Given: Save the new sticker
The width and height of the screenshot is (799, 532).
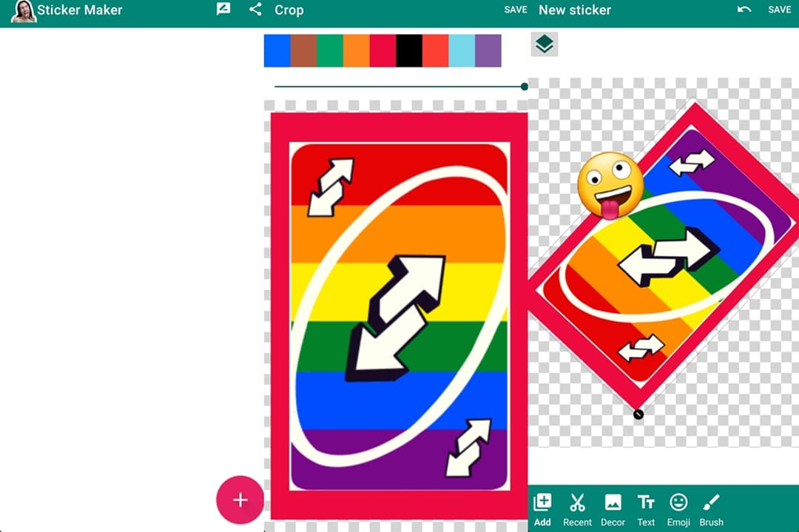Looking at the screenshot, I should (779, 10).
